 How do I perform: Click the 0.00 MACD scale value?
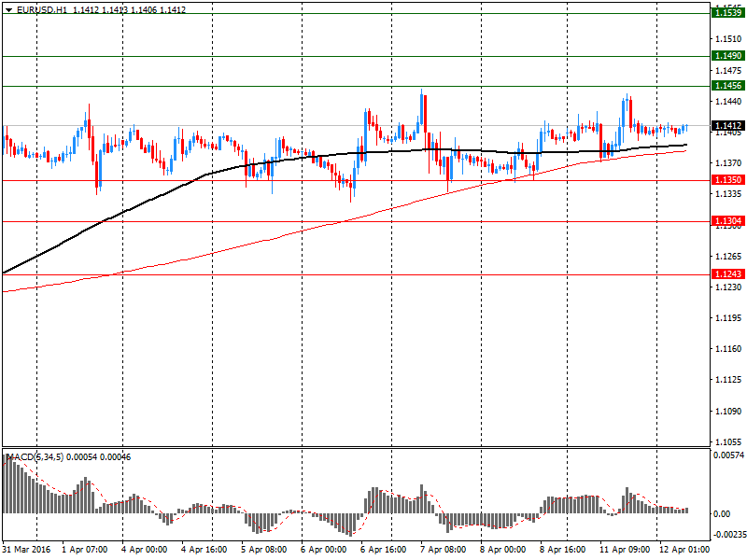(722, 514)
